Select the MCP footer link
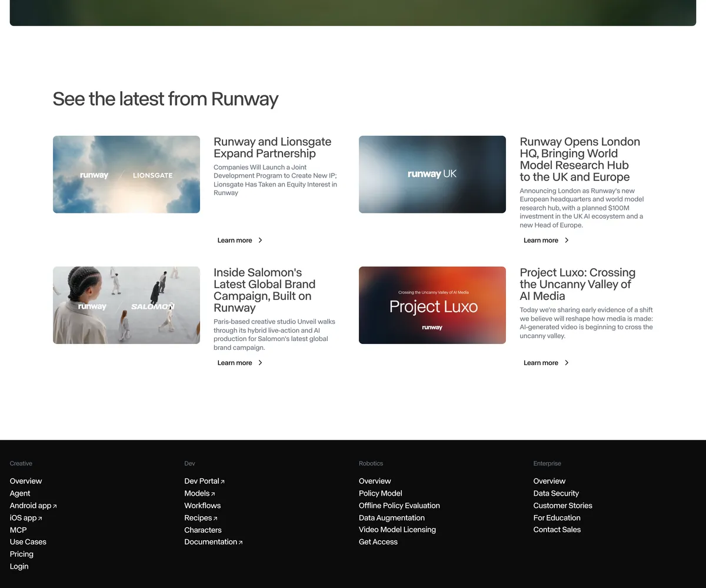The image size is (706, 588). click(x=18, y=530)
